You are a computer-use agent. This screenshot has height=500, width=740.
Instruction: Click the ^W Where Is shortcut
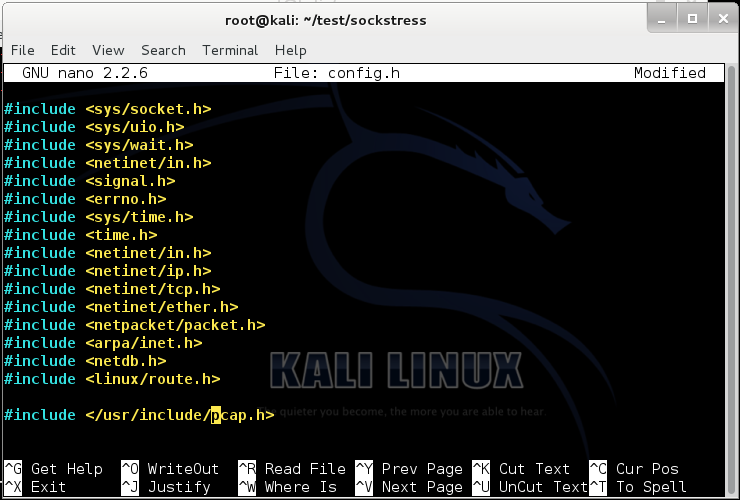coord(287,487)
